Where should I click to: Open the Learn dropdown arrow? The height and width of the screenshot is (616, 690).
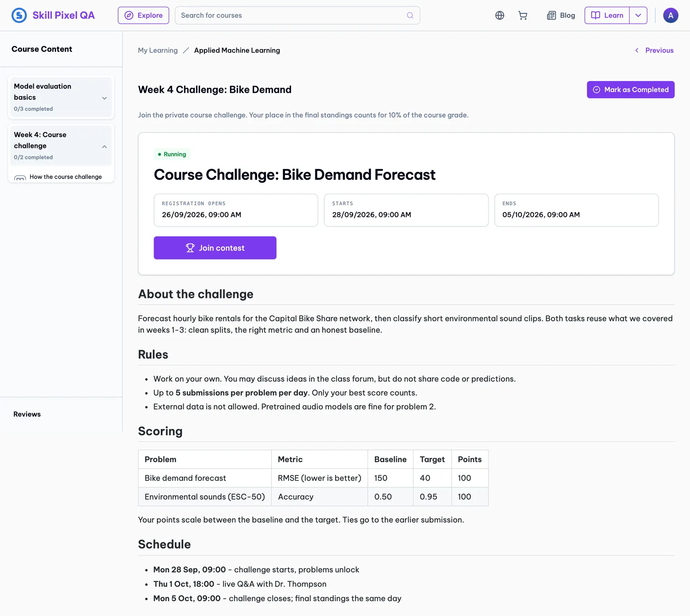point(638,16)
